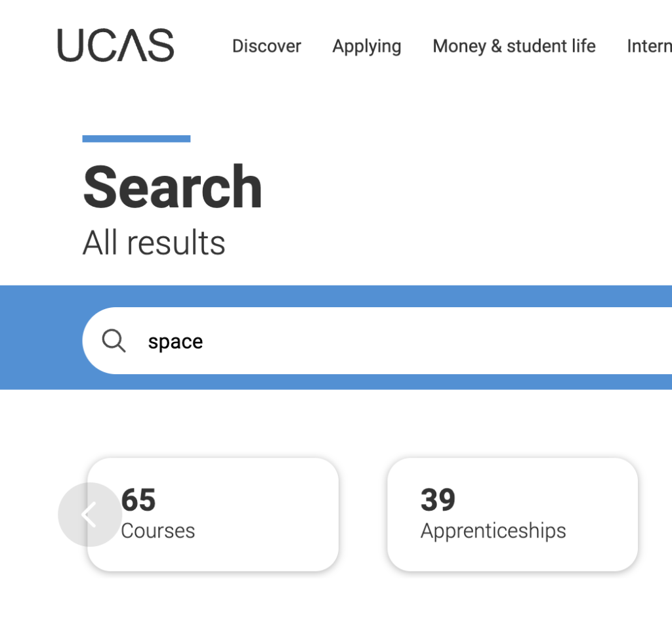672x617 pixels.
Task: Click the "All results" subtitle
Action: pyautogui.click(x=154, y=243)
